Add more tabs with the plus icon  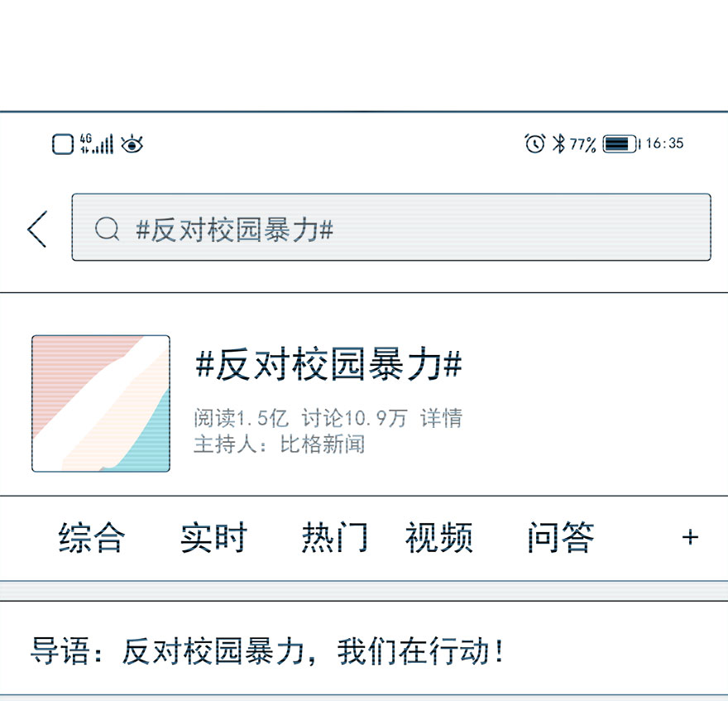(x=690, y=537)
